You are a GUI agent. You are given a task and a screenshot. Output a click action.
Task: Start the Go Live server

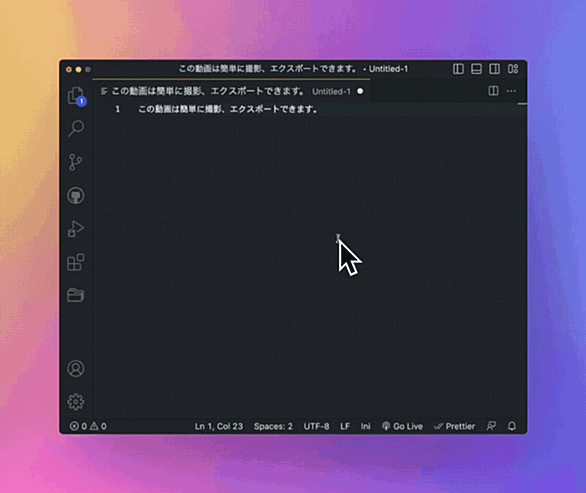402,426
